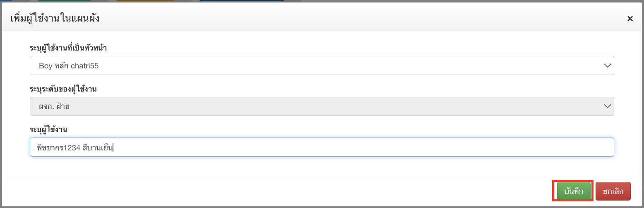Click the label ระบุระดับของผู้ใช้งาน

click(63, 89)
